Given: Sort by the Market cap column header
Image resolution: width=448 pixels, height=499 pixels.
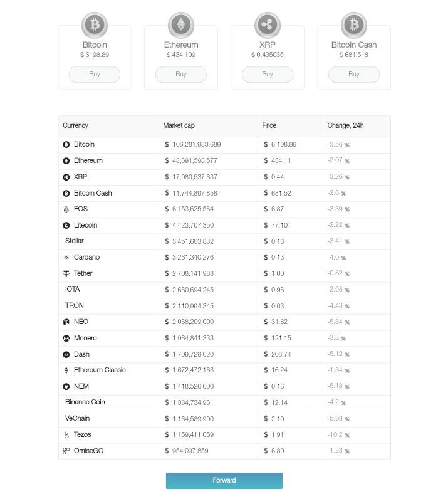Looking at the screenshot, I should pos(179,126).
